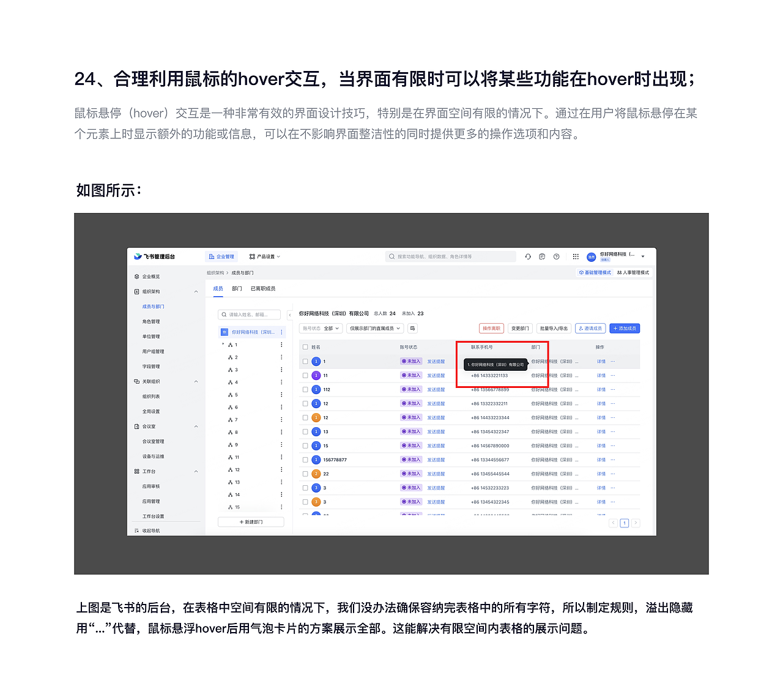Viewport: 783px width, 700px height.
Task: Click page number 1 in pagination
Action: [x=625, y=523]
